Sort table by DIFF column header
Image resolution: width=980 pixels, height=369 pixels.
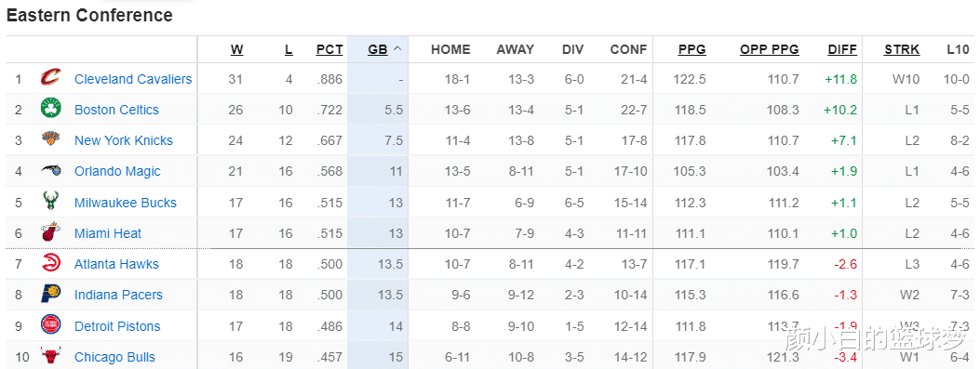tap(842, 49)
